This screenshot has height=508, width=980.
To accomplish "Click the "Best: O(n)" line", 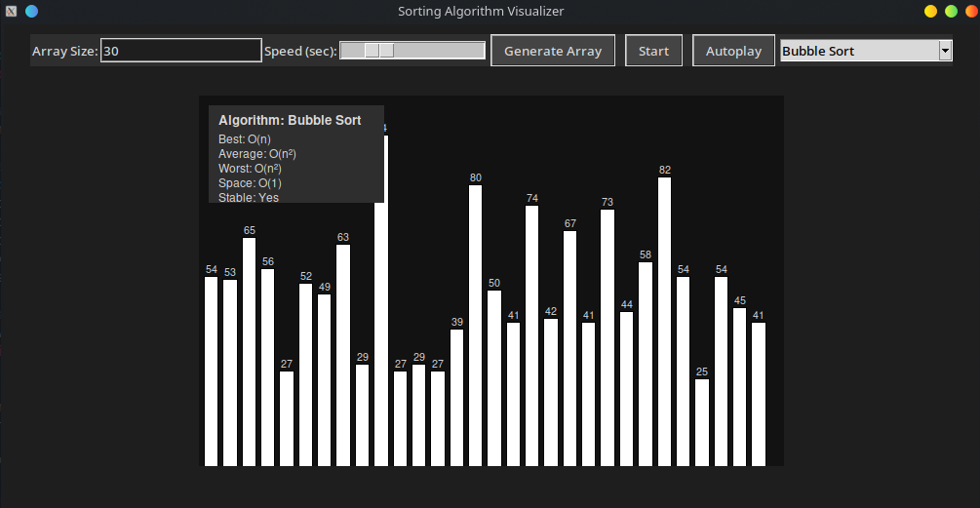I will (245, 139).
